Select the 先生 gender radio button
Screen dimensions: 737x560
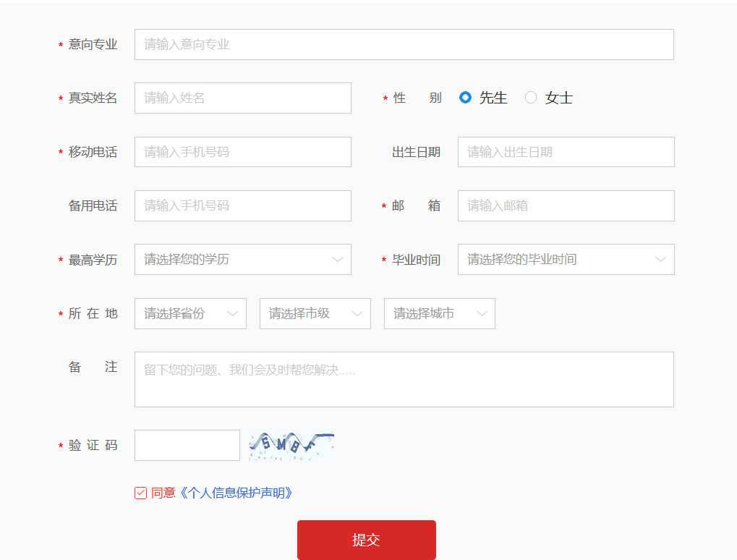[465, 97]
